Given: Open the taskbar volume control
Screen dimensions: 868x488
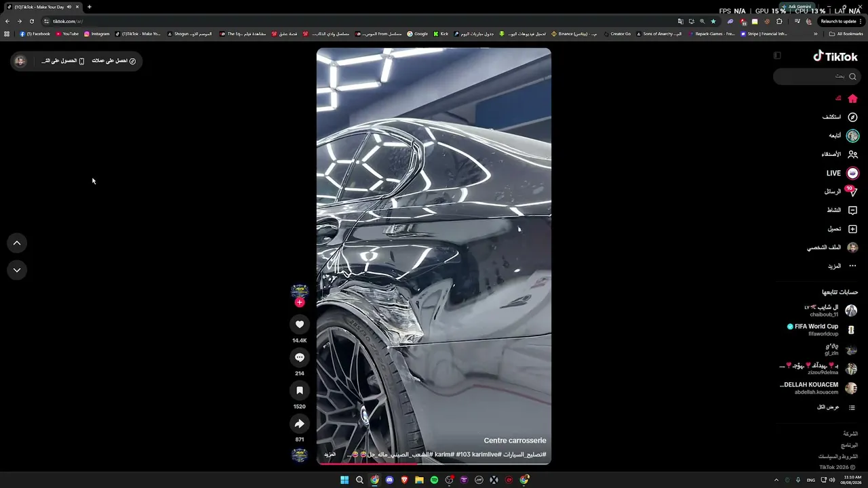Looking at the screenshot, I should (833, 480).
